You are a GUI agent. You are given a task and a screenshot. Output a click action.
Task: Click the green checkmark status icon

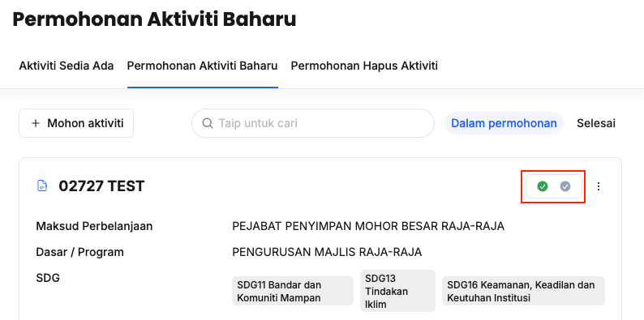point(543,186)
